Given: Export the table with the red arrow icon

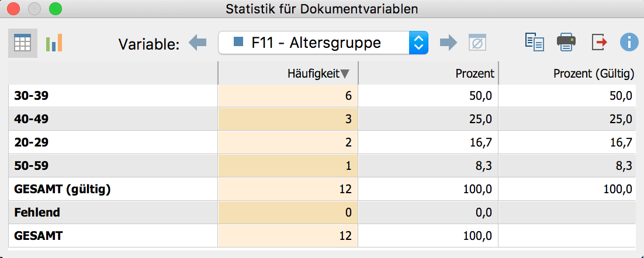Looking at the screenshot, I should coord(599,42).
